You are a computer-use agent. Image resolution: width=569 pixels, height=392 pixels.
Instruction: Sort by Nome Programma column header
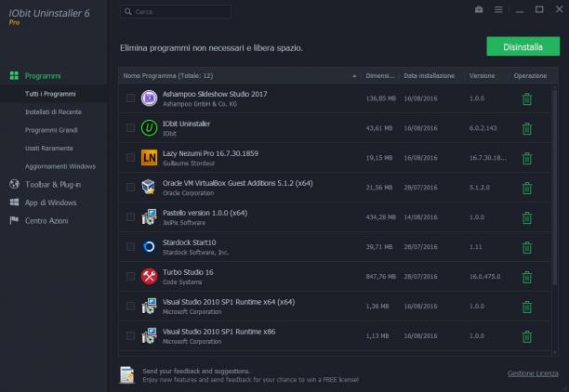[x=168, y=76]
